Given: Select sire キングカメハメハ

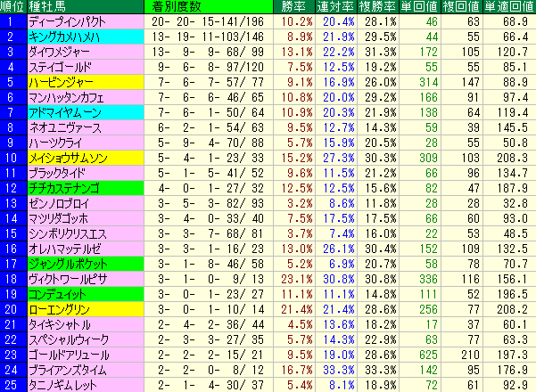Looking at the screenshot, I should 86,37.
